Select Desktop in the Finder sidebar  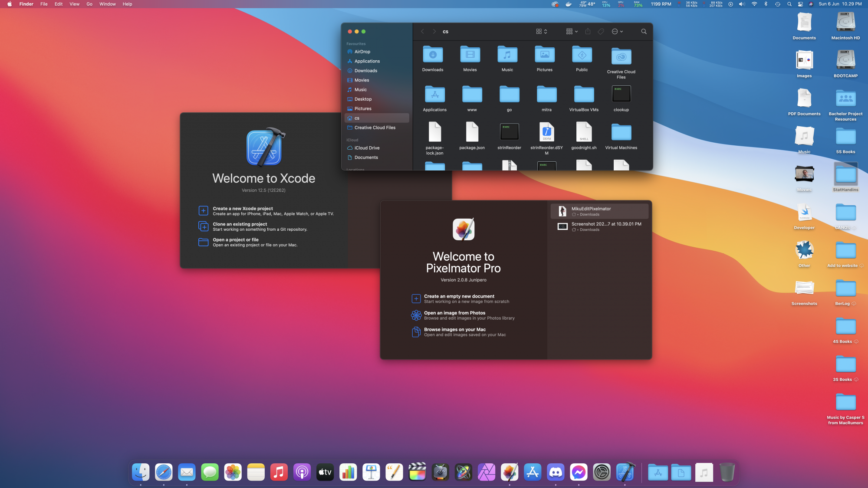377,99
